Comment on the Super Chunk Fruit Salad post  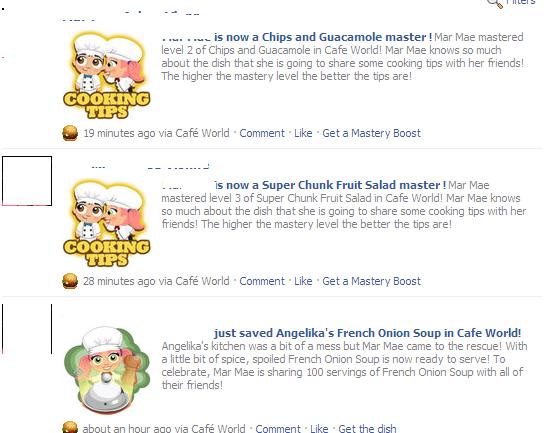[x=262, y=281]
